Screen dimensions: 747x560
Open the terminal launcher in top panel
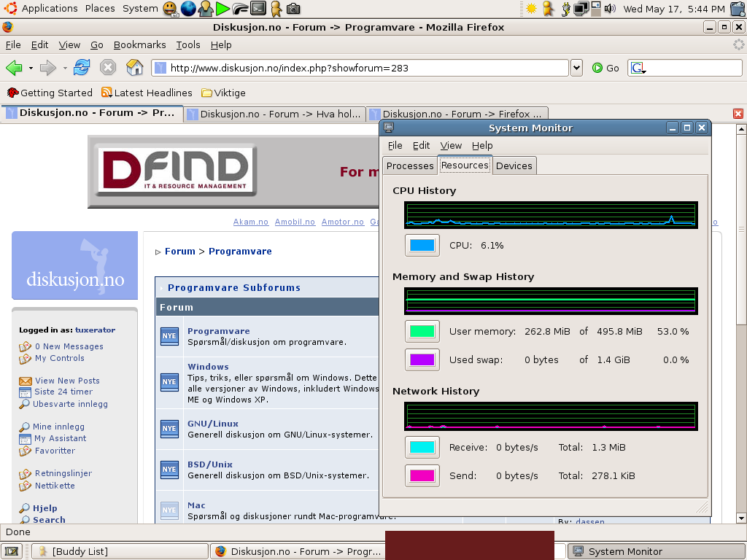click(258, 9)
